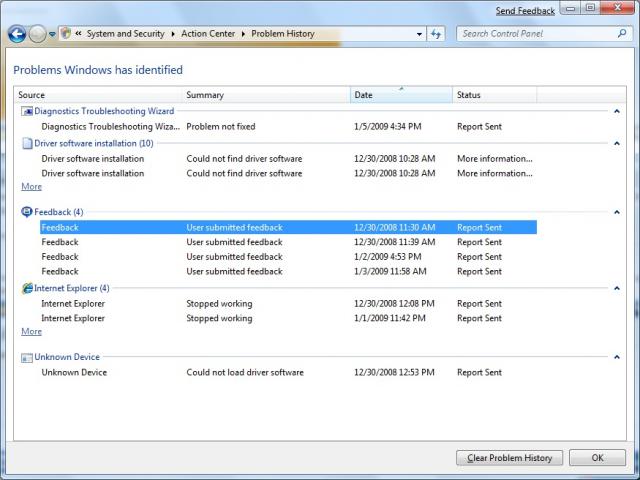Select Feedback row dated 1/2/2009 4:53 PM
This screenshot has width=640, height=480.
(288, 257)
